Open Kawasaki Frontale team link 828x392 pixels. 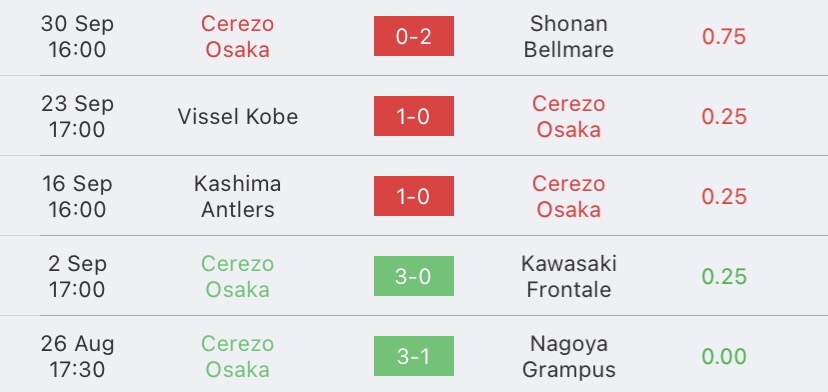coord(569,276)
